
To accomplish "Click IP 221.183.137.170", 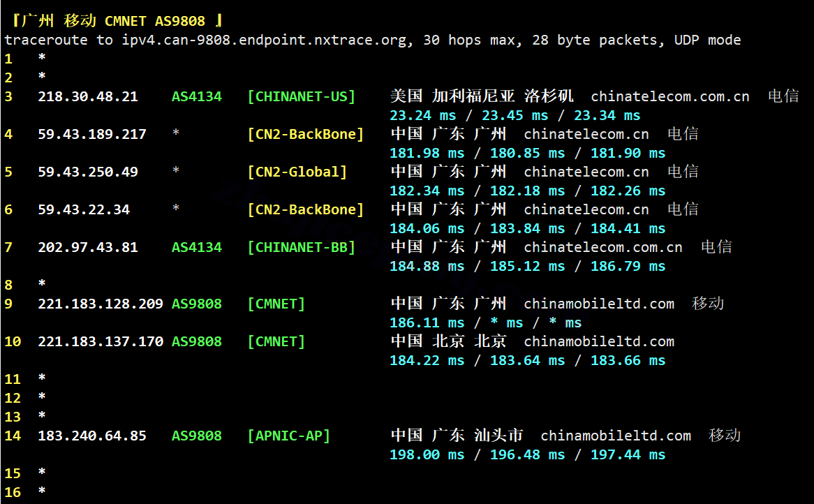I will coord(101,341).
